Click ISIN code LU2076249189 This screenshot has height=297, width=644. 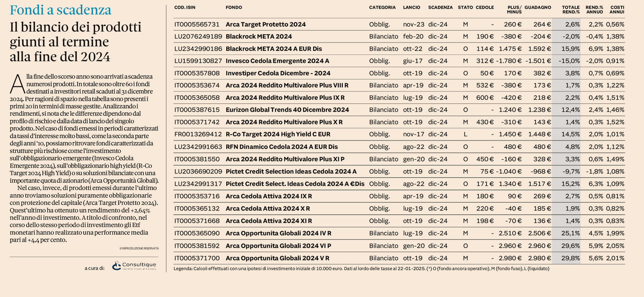pos(198,37)
